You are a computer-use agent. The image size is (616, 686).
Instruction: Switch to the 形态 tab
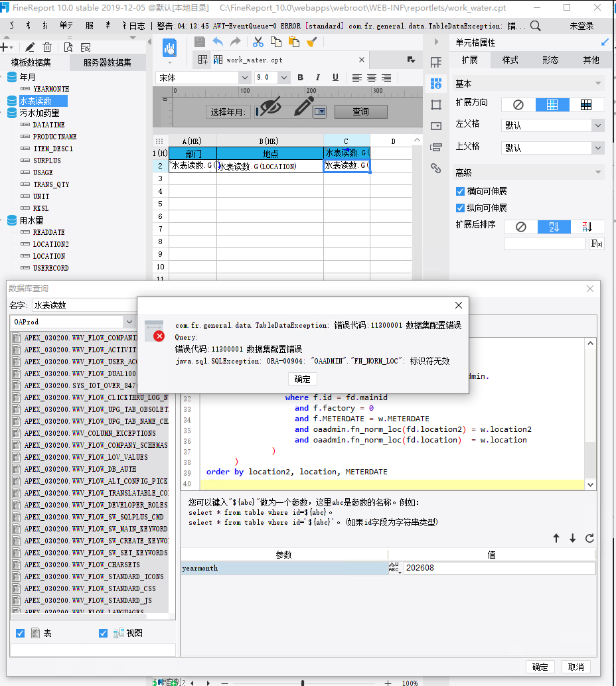coord(550,60)
